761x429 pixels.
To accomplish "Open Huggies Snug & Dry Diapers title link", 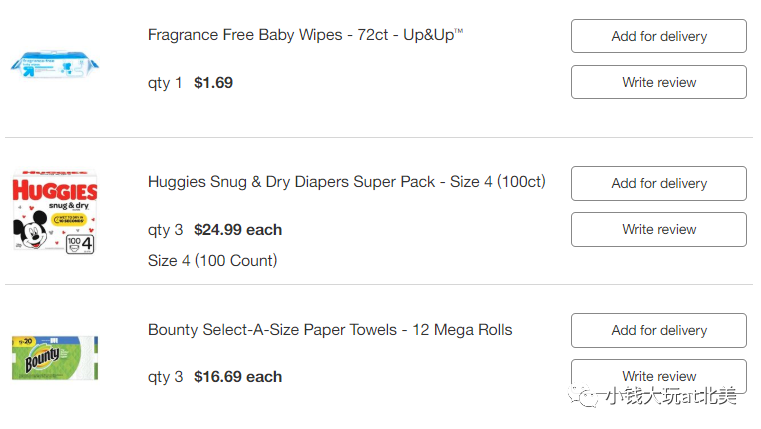I will (x=346, y=182).
